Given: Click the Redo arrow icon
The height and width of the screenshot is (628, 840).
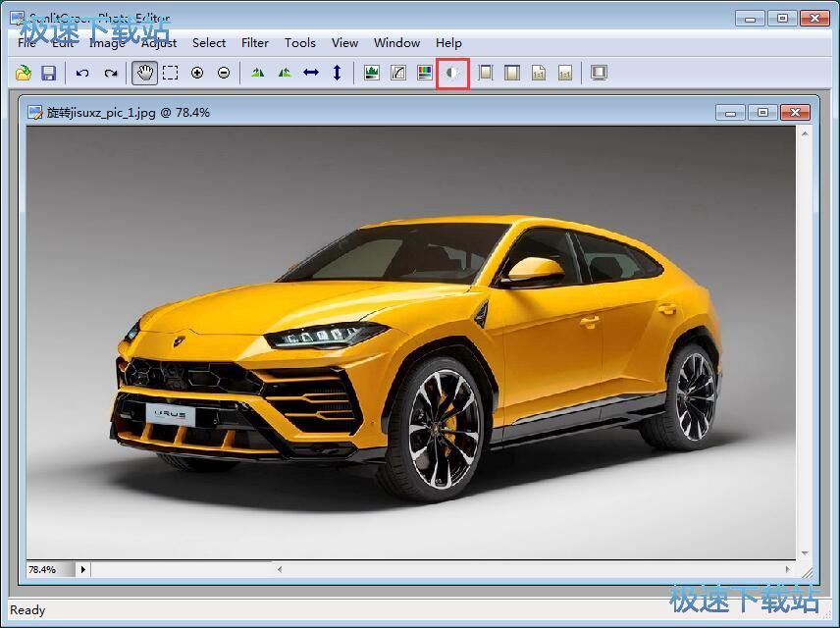Looking at the screenshot, I should click(111, 73).
